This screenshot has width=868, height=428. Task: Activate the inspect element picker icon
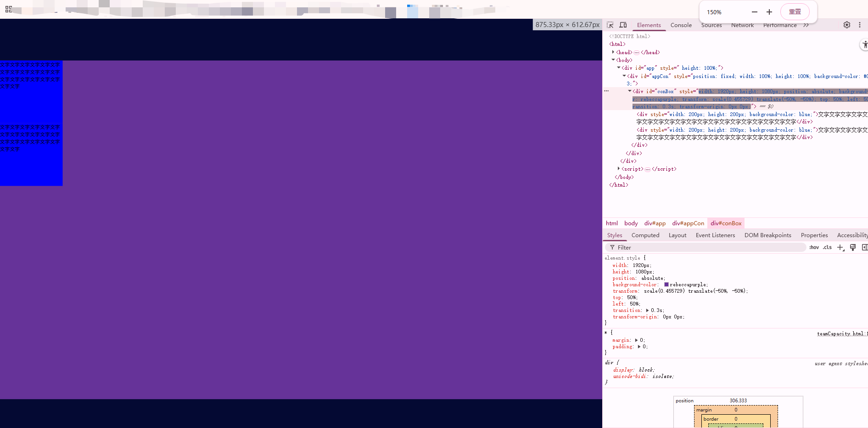(610, 25)
